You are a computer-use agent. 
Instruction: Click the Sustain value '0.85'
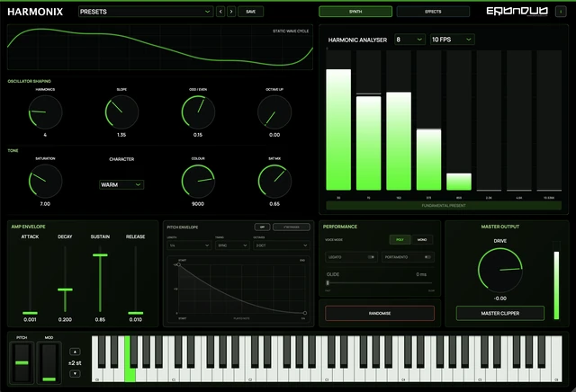coord(100,319)
